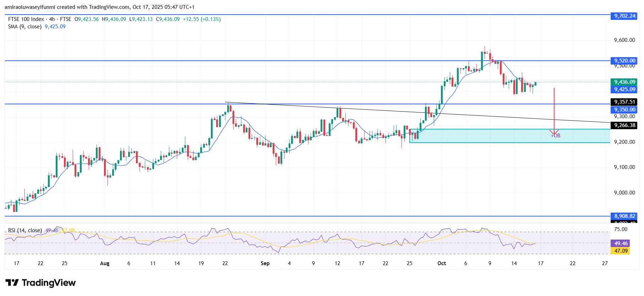The width and height of the screenshot is (644, 296).
Task: Click the SMA (9, close) indicator legend
Action: [x=25, y=27]
